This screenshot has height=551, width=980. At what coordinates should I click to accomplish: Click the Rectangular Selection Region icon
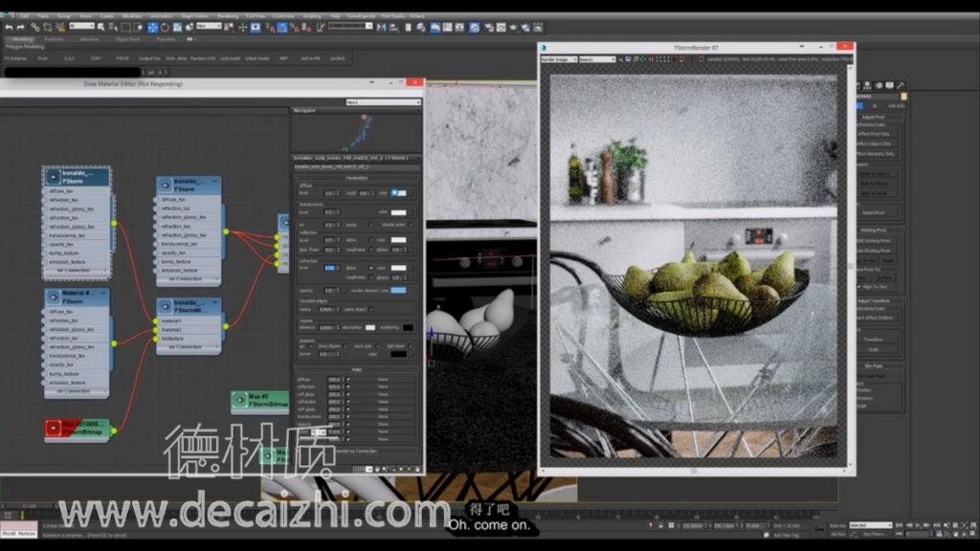[x=125, y=28]
